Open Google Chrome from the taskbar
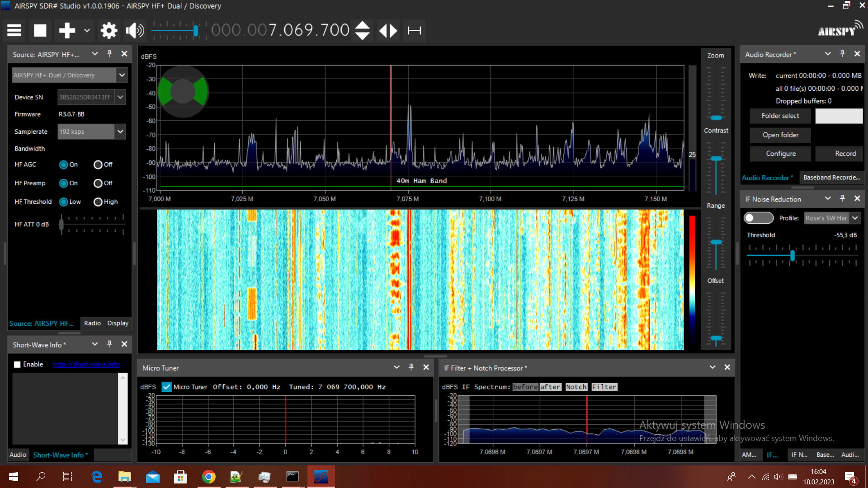This screenshot has height=488, width=868. 208,477
